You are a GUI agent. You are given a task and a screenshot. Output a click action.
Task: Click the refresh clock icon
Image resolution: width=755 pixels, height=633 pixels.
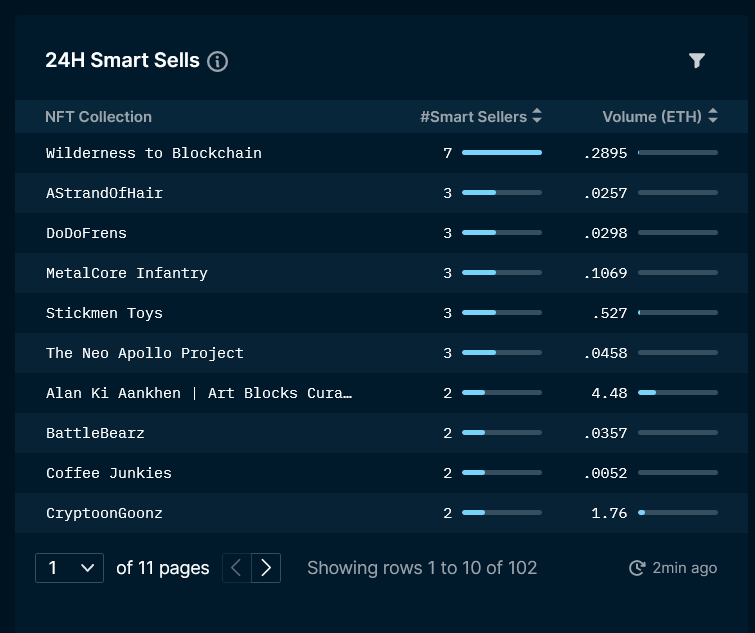637,568
